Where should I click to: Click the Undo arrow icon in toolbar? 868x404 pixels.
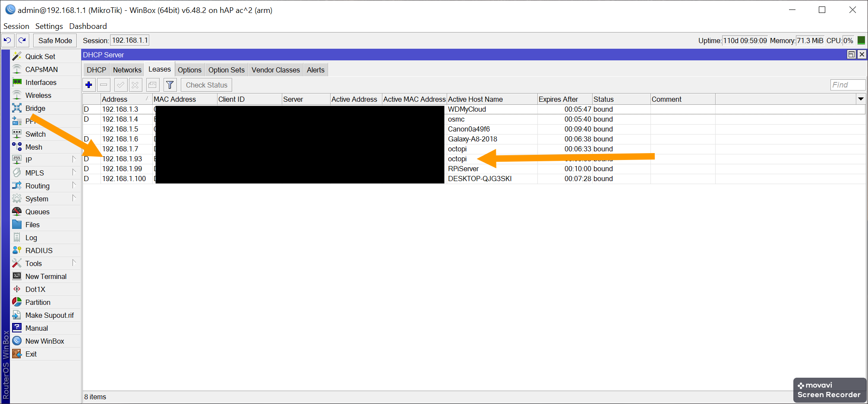tap(7, 40)
